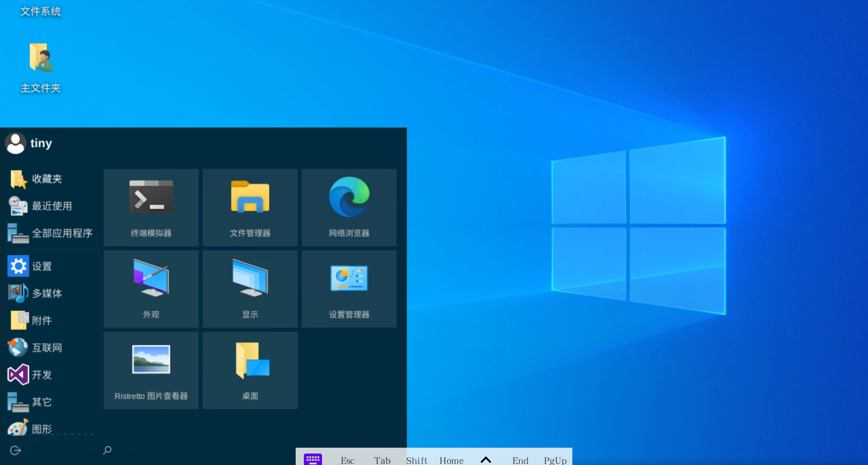868x465 pixels.
Task: Open the 文件管理器 file manager tile
Action: 250,207
